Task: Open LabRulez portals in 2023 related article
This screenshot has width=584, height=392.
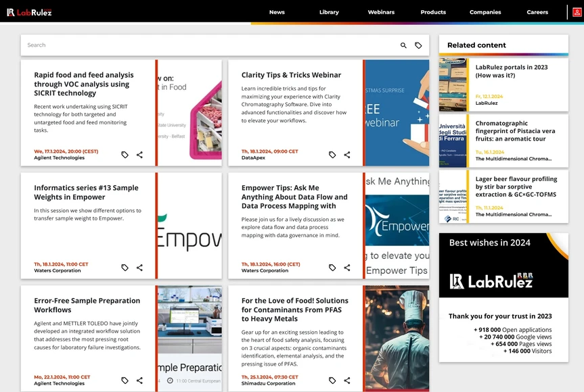Action: coord(512,71)
